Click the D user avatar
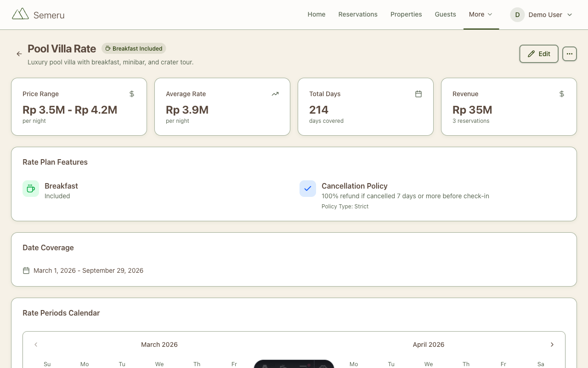588x368 pixels. tap(517, 15)
